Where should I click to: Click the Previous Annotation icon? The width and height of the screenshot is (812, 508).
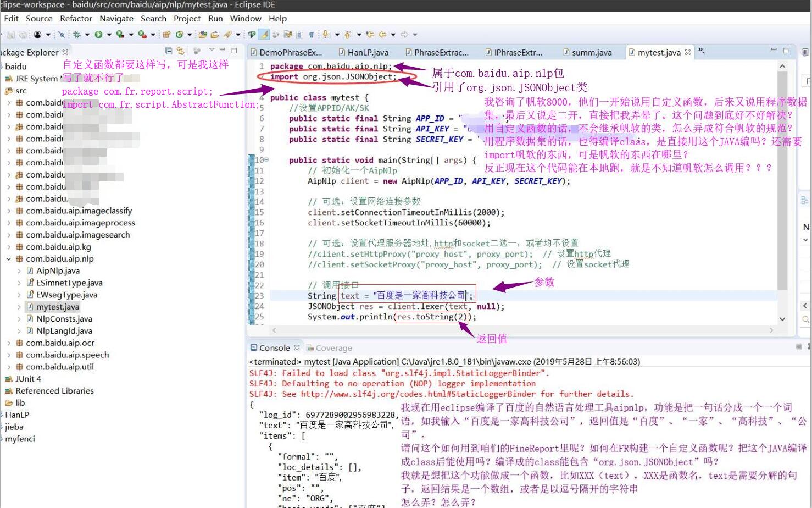pos(347,35)
